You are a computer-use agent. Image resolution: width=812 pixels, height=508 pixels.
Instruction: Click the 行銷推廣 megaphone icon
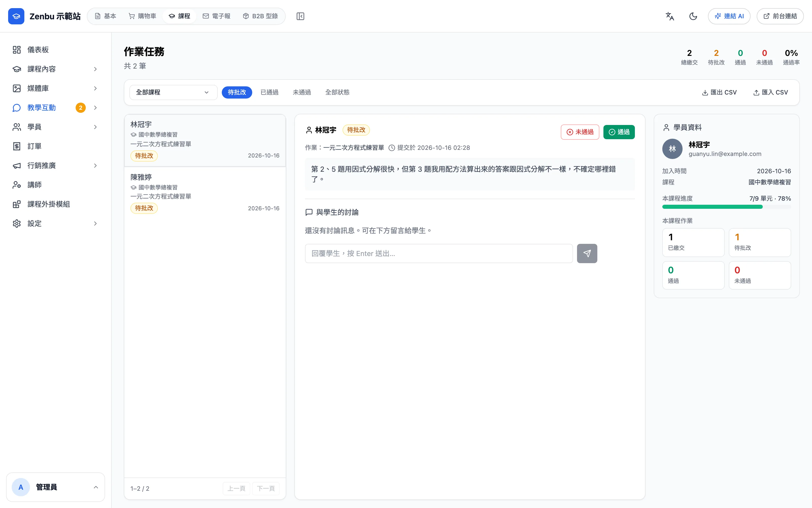[x=17, y=166]
